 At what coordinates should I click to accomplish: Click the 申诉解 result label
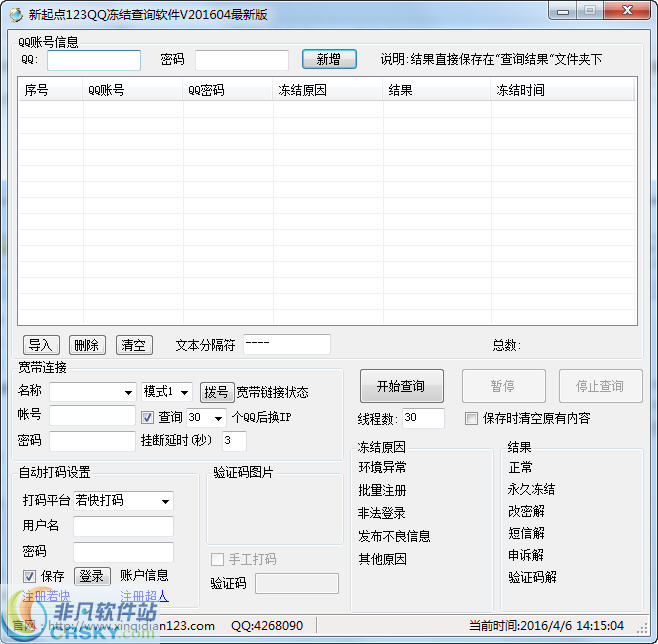526,555
